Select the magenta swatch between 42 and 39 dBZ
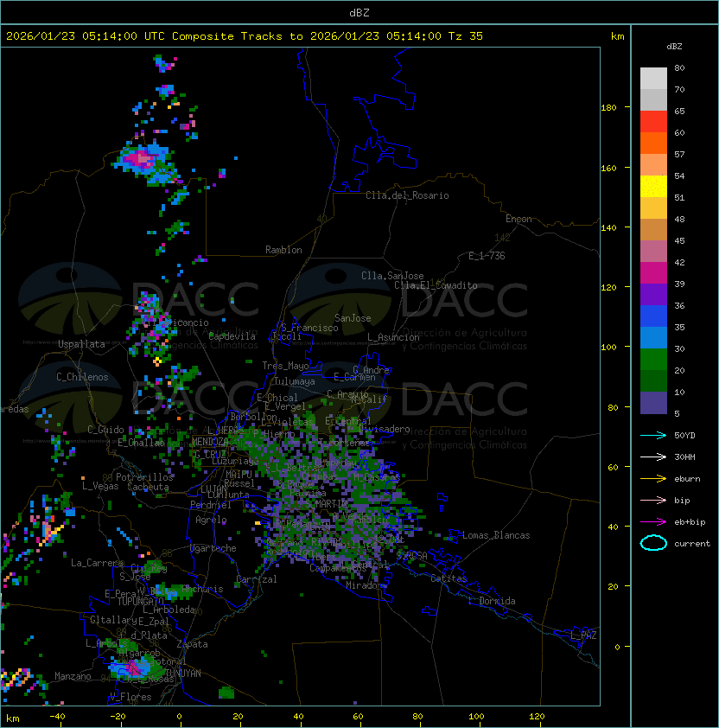This screenshot has width=719, height=728. pos(653,273)
